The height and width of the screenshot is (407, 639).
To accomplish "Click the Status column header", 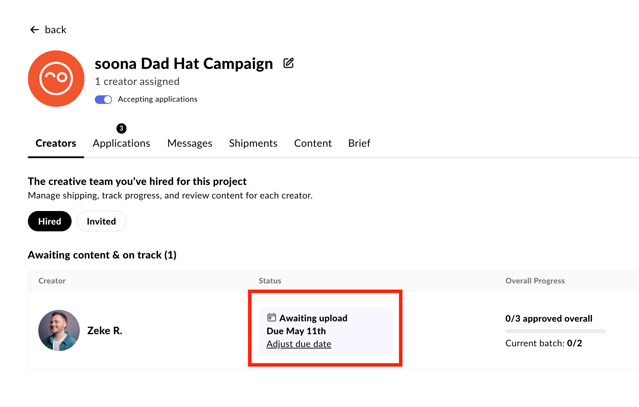I will 270,281.
